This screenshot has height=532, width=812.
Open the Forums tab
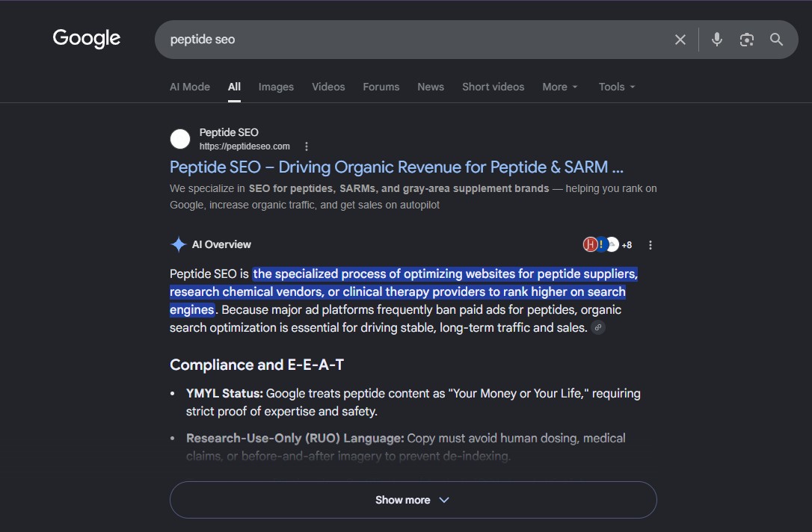point(381,87)
